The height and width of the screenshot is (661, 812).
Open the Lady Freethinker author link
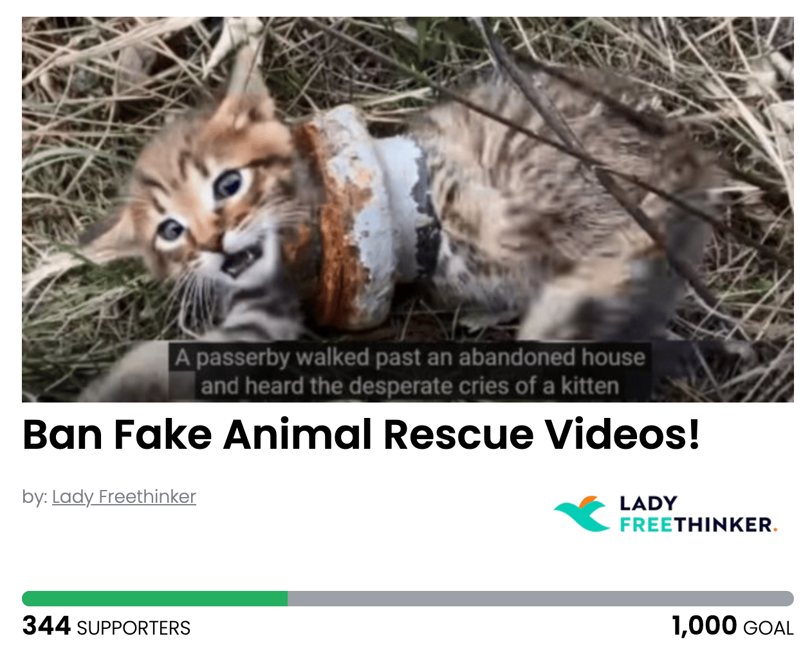(124, 496)
